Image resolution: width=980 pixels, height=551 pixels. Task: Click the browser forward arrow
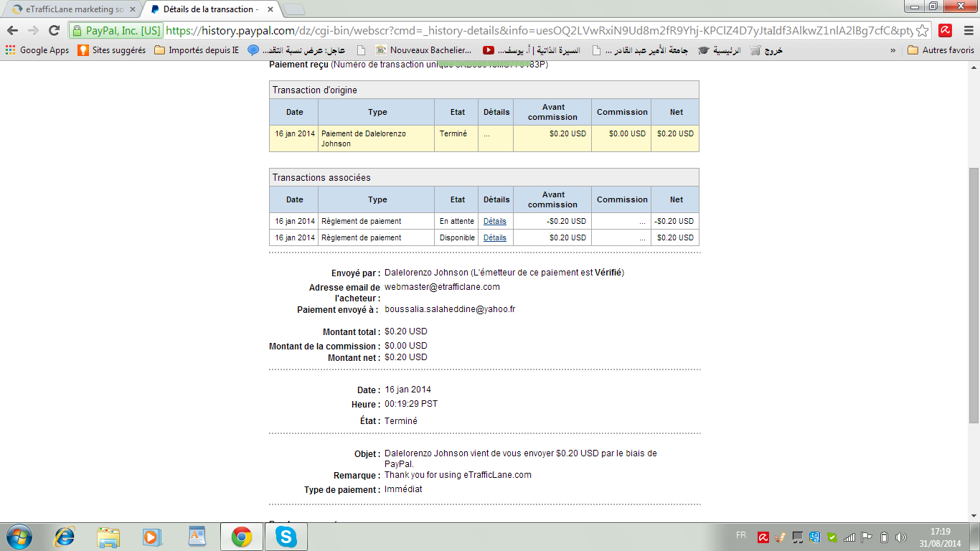(x=33, y=30)
